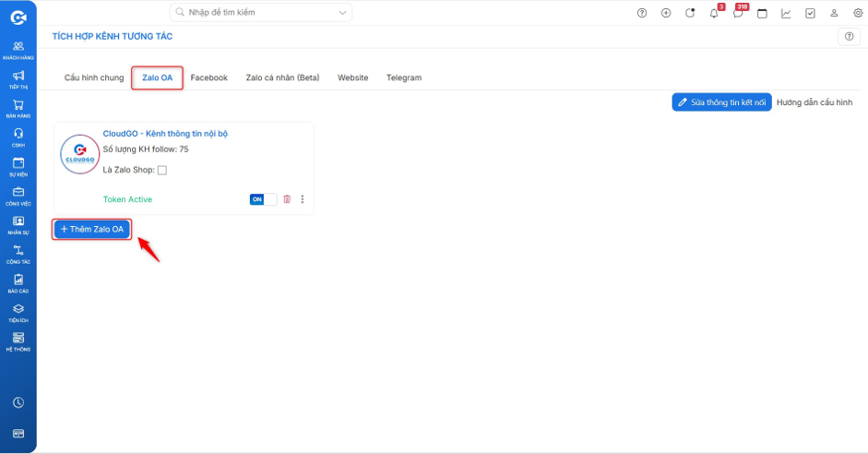Image resolution: width=868 pixels, height=454 pixels.
Task: Check the Là Zalo Shop checkbox
Action: (162, 170)
